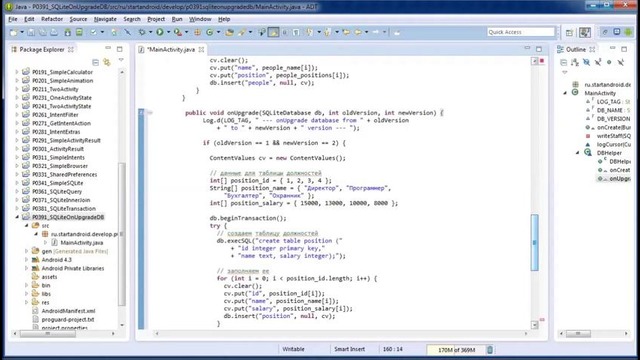Toggle the highlighted Mark Occurrences toolbar button
Screen dimensions: 640x360
(273, 32)
